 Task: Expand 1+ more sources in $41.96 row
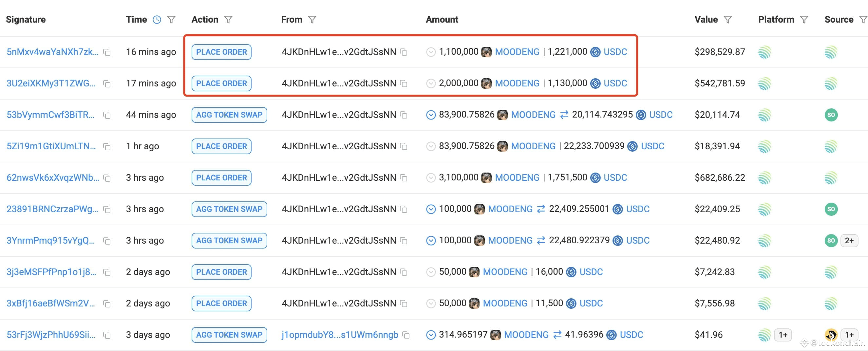(849, 335)
